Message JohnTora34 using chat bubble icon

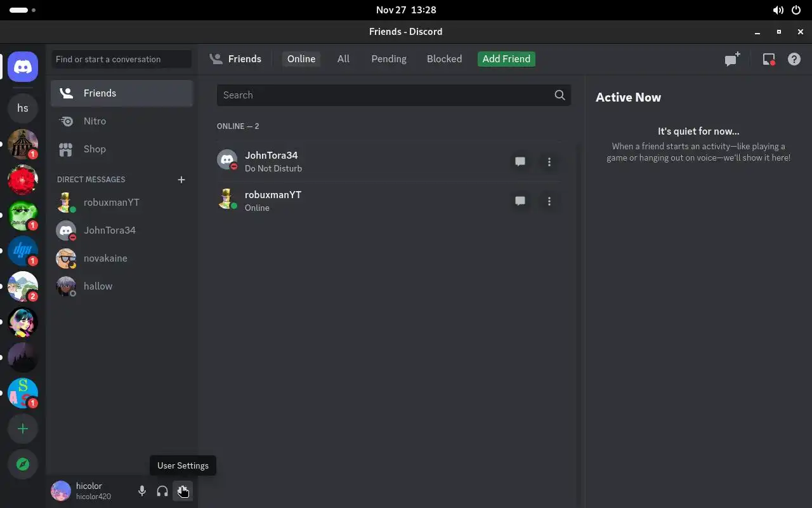(x=520, y=162)
